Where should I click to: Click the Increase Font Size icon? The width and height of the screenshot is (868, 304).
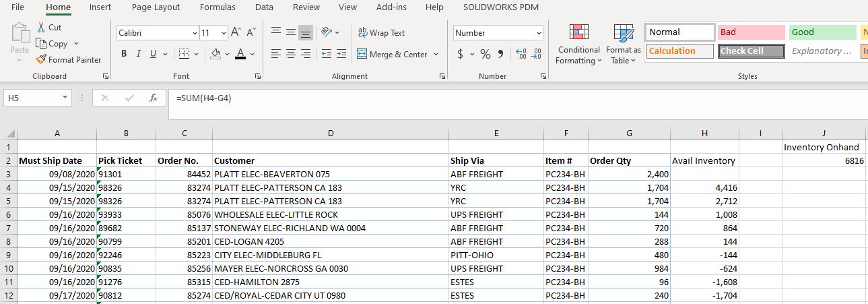tap(236, 32)
